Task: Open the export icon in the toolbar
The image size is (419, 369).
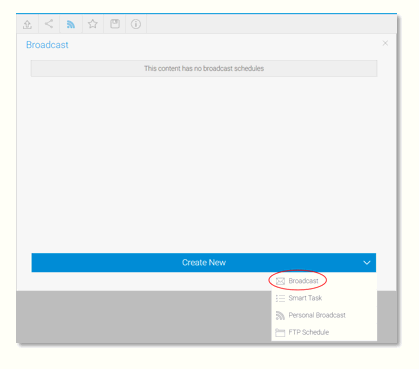Action: (27, 24)
